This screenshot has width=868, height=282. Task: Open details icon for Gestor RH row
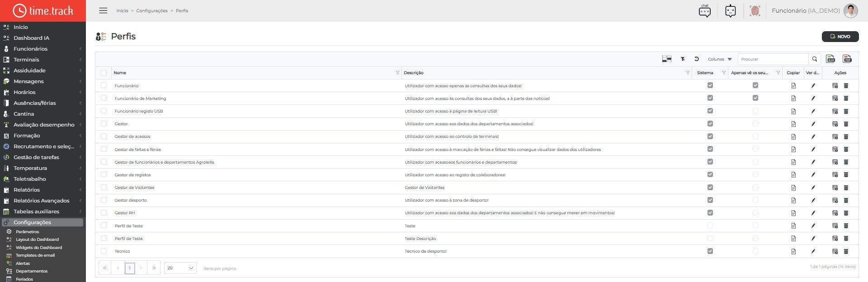pyautogui.click(x=835, y=213)
